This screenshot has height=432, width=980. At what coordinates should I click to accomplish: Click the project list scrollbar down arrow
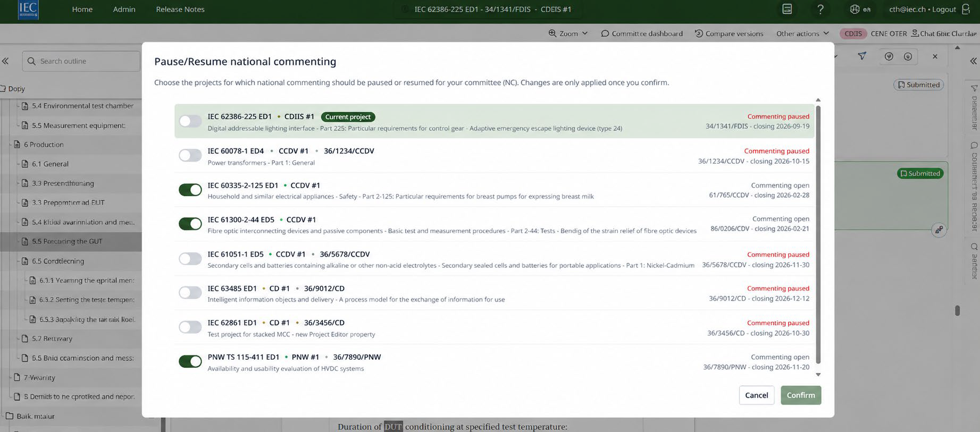(818, 375)
